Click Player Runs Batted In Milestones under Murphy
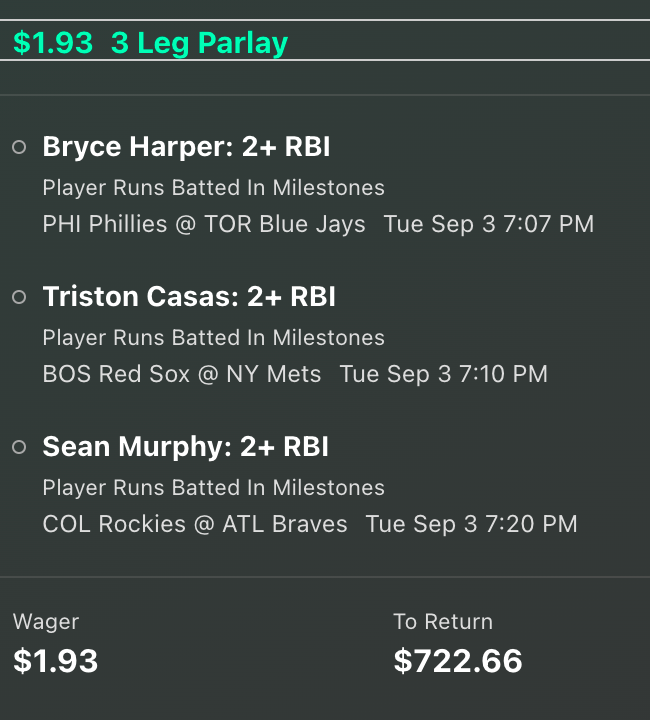Viewport: 650px width, 720px height. tap(213, 488)
